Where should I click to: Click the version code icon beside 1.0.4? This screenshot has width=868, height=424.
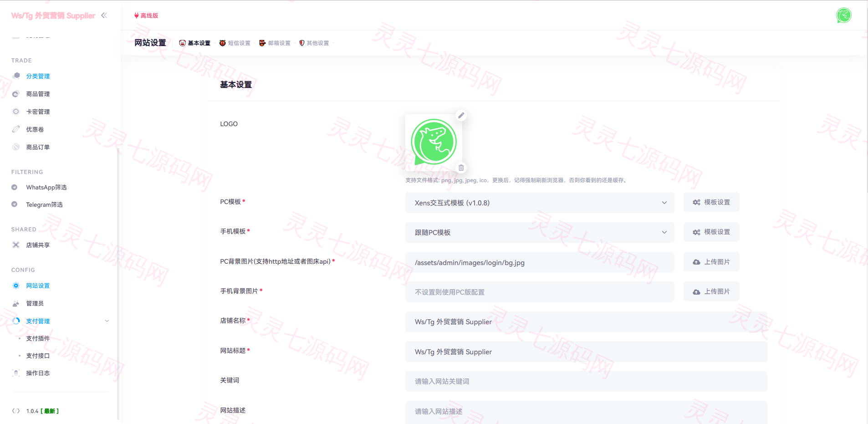coord(16,411)
